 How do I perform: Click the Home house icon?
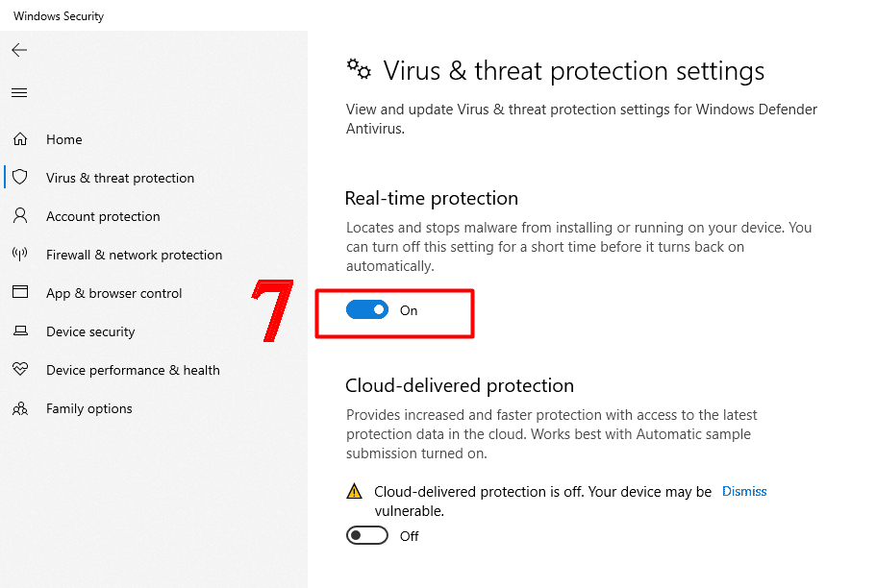pyautogui.click(x=20, y=139)
